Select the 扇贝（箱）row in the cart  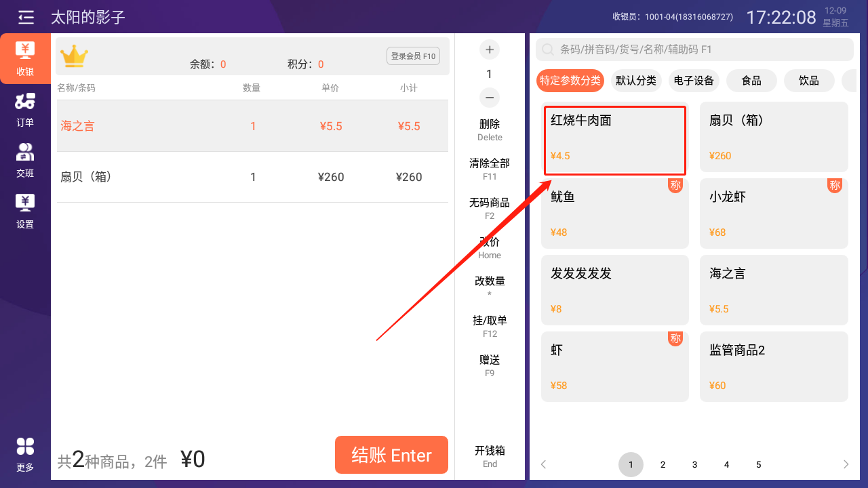pos(252,177)
